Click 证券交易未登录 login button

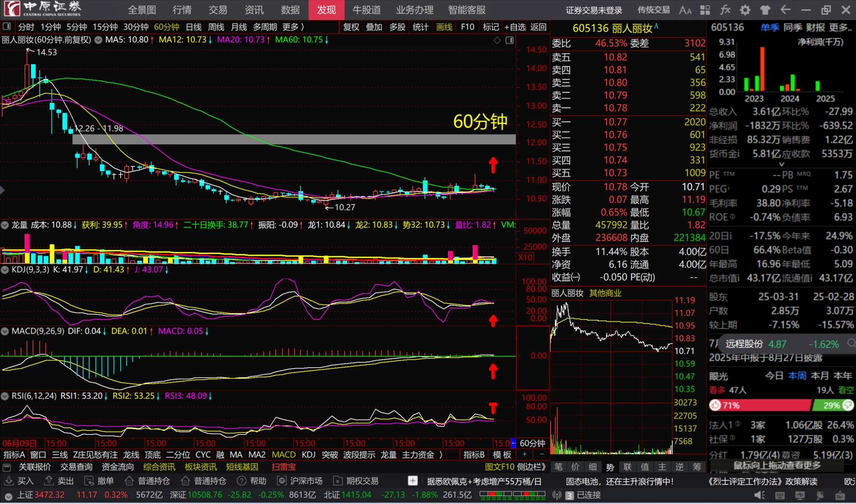tap(594, 10)
